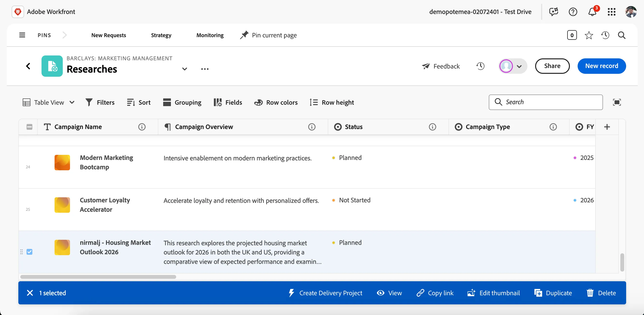
Task: Click in the table Search field
Action: [x=546, y=102]
